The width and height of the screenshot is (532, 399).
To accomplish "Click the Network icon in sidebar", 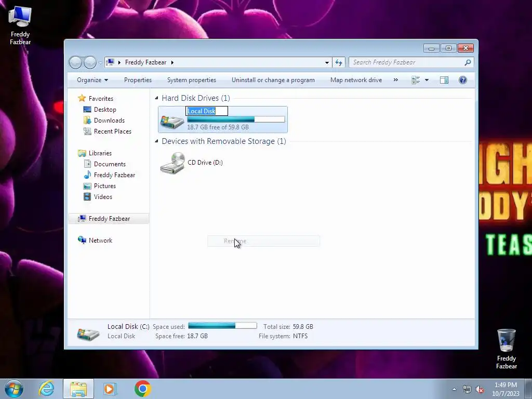I will point(82,240).
